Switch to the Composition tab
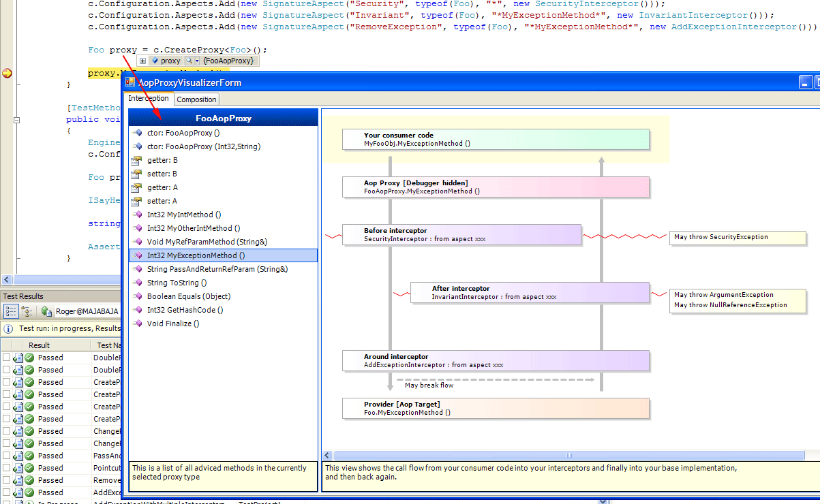 [196, 99]
